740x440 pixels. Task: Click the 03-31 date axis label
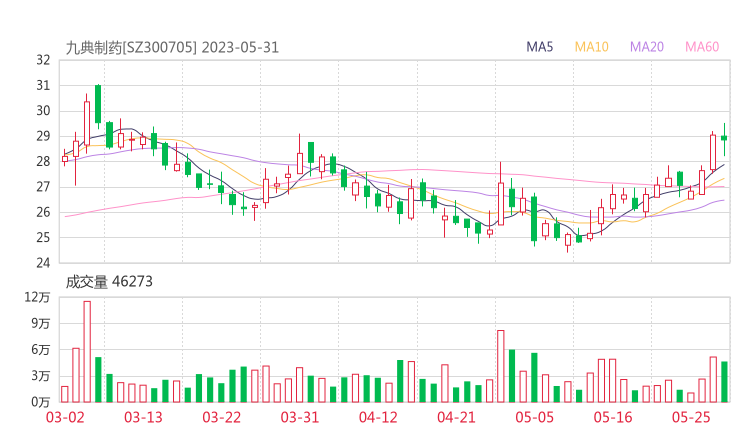pyautogui.click(x=300, y=417)
